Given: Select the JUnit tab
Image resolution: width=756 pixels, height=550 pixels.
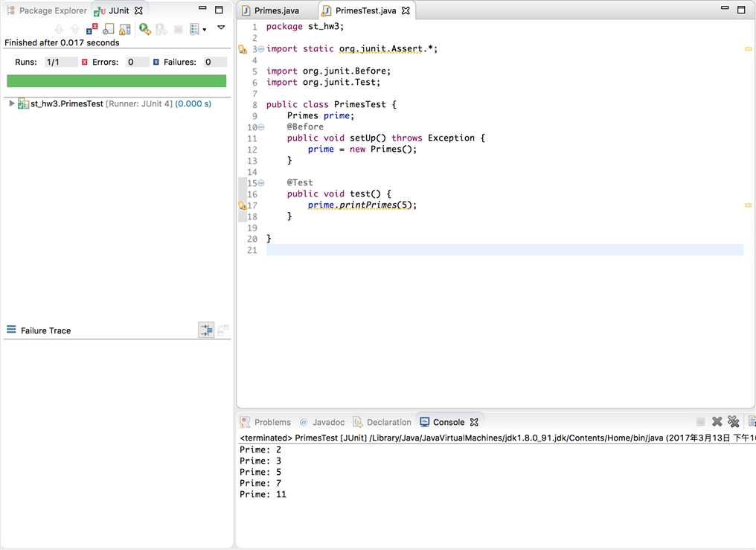Looking at the screenshot, I should click(x=118, y=10).
